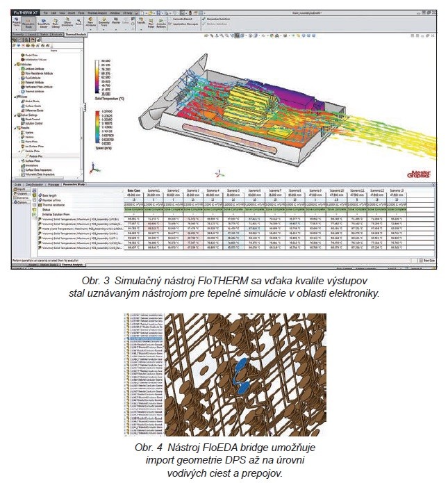
Task: Click the Speed color legend bar
Action: pos(97,127)
